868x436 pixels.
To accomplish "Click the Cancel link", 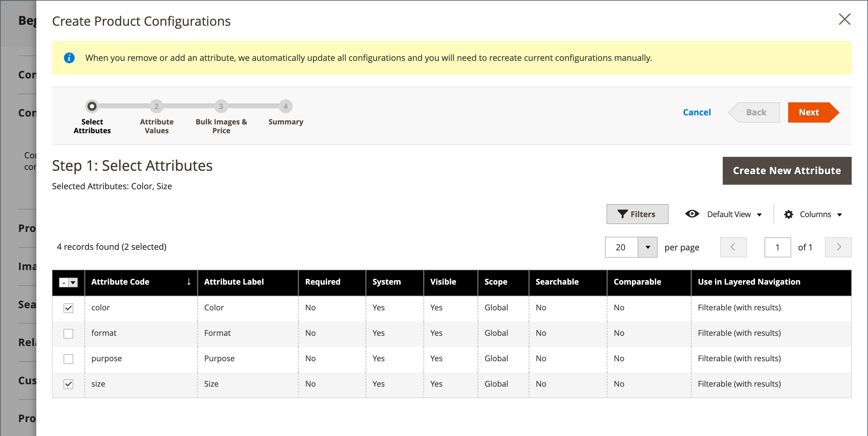I will click(x=696, y=112).
